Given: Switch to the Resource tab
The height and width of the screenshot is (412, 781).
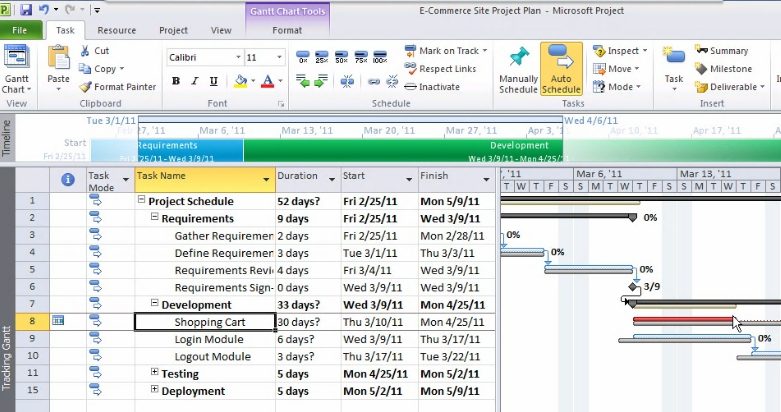Looking at the screenshot, I should click(117, 30).
